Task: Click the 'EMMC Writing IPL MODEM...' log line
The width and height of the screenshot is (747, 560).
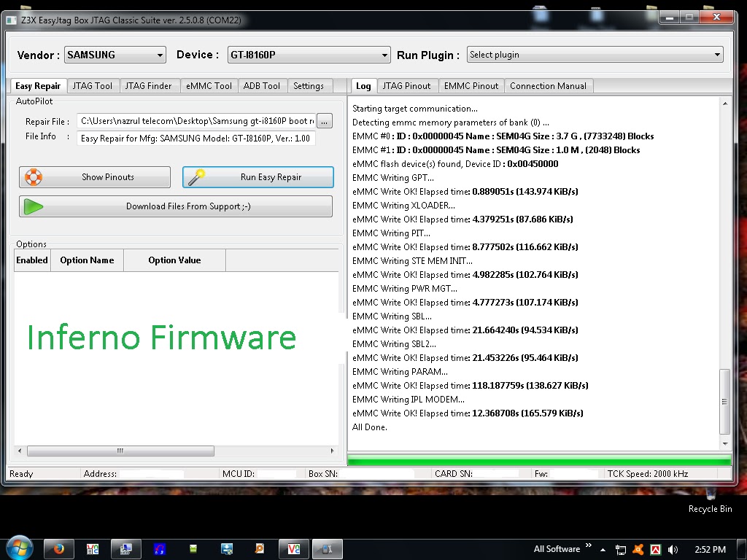Action: tap(409, 399)
